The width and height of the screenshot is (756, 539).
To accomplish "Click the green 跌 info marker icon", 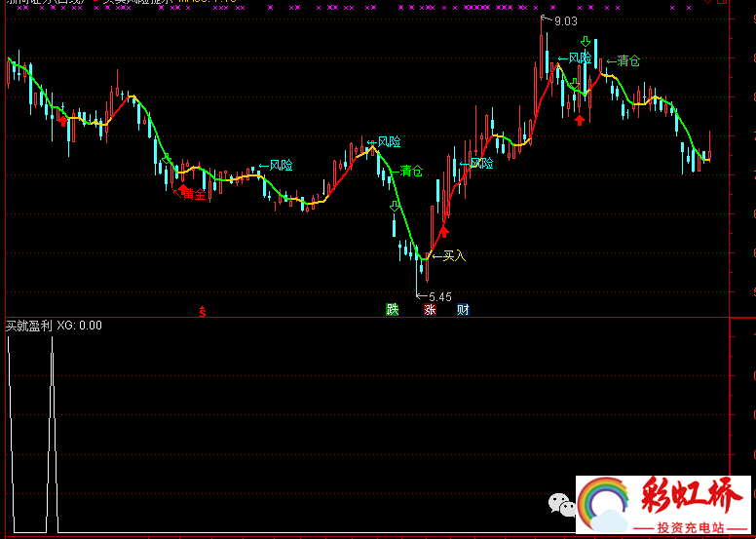I will click(x=393, y=310).
